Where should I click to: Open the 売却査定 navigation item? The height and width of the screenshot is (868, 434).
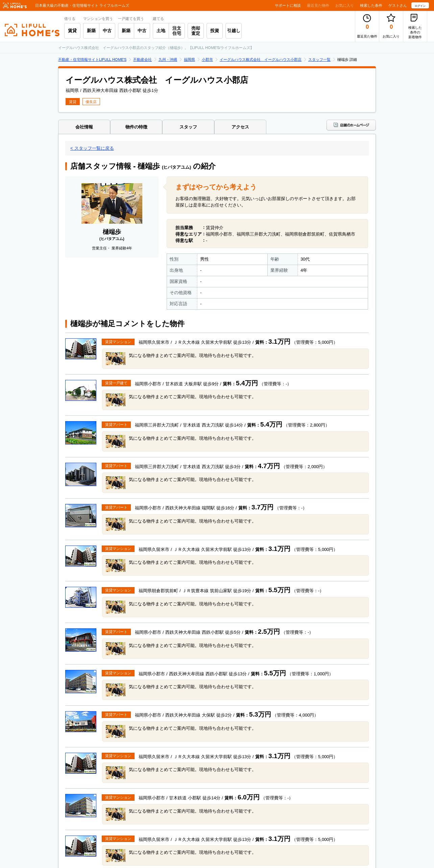click(x=196, y=31)
